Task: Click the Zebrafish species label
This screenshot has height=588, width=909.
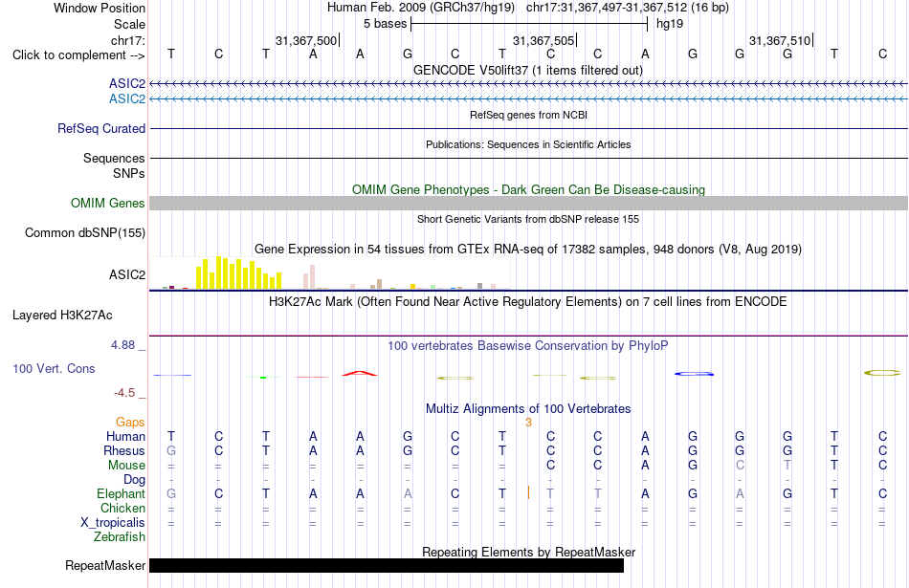Action: pos(120,537)
